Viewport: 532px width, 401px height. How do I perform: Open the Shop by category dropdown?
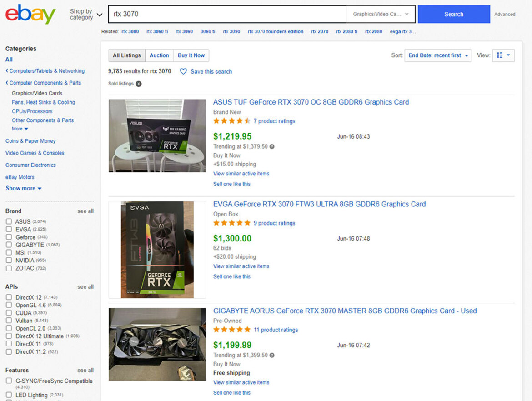(86, 14)
